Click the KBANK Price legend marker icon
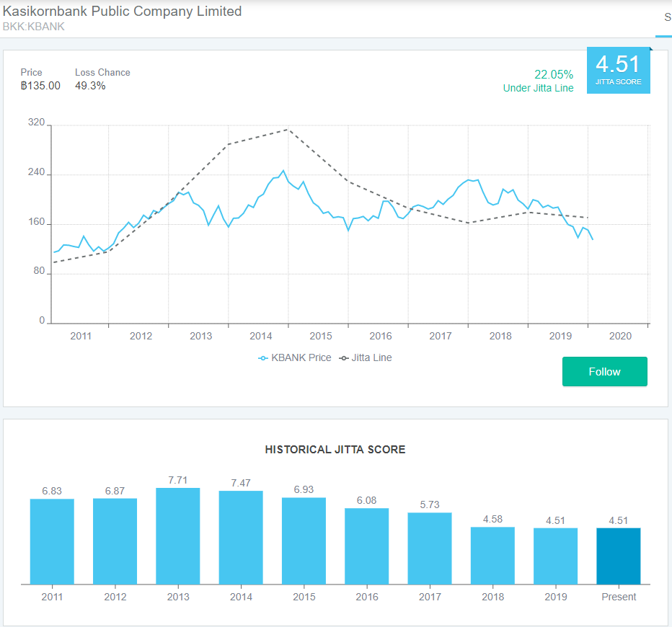Image resolution: width=672 pixels, height=627 pixels. pyautogui.click(x=263, y=358)
